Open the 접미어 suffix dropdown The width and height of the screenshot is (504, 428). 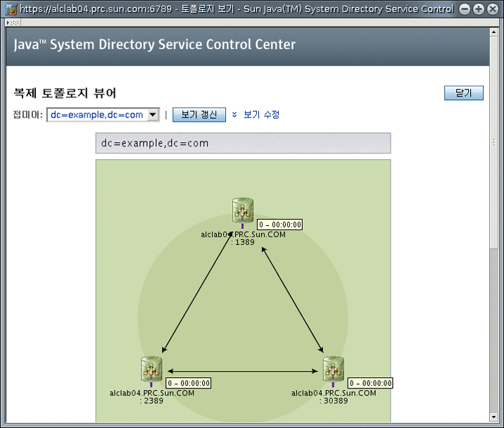103,115
